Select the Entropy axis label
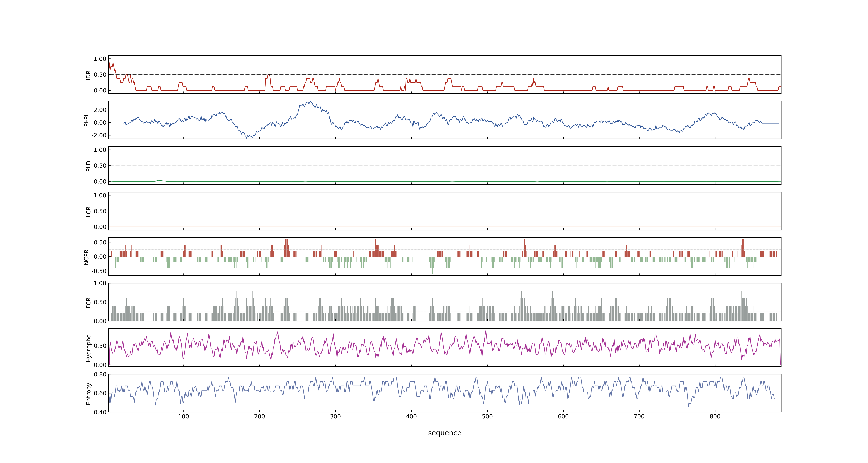This screenshot has height=463, width=868. pos(88,394)
